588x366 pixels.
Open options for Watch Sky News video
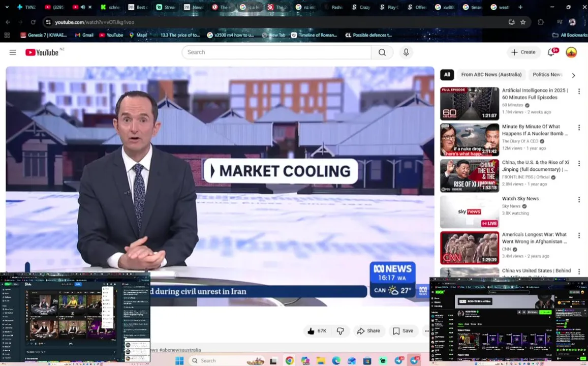[579, 199]
